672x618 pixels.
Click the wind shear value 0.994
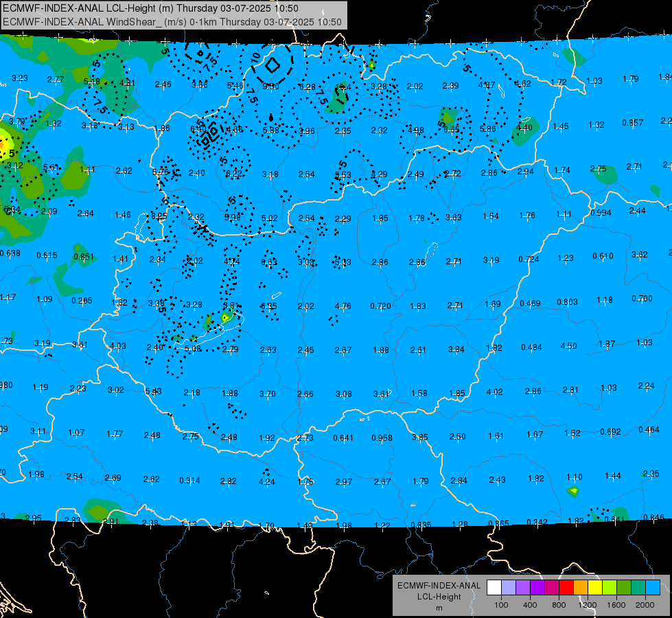tap(601, 213)
